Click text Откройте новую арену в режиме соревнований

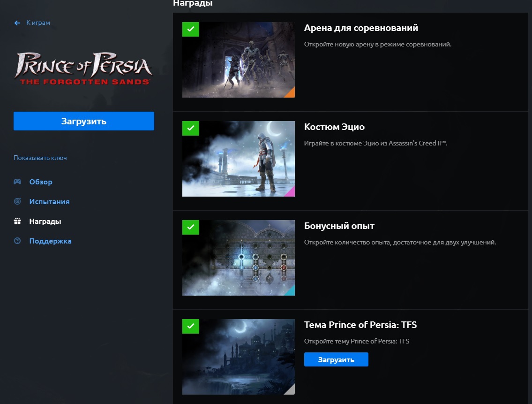point(378,44)
